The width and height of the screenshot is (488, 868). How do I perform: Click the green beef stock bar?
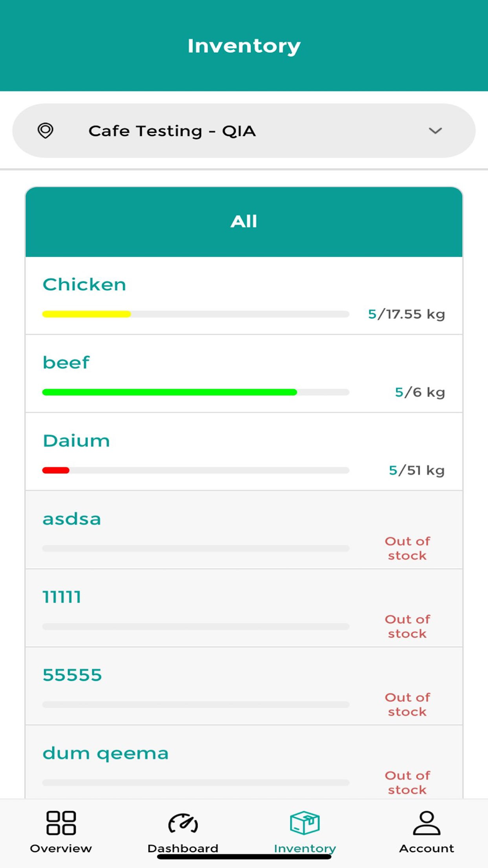point(169,392)
